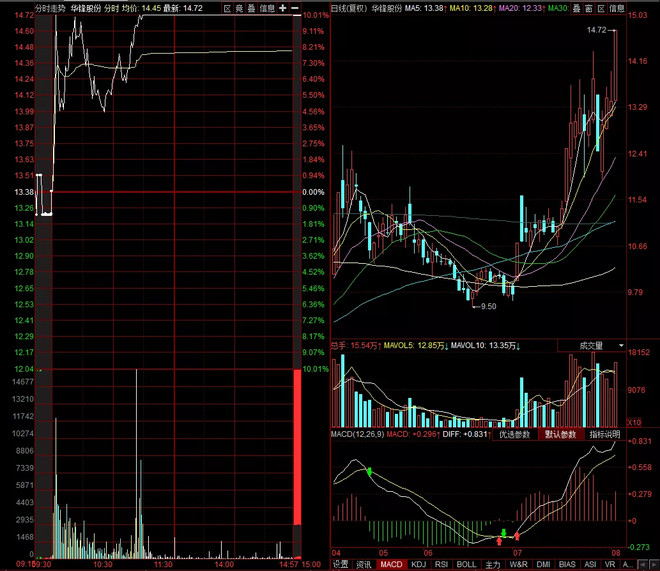660x571 pixels.
Task: Select the RSI indicator tab
Action: click(441, 564)
